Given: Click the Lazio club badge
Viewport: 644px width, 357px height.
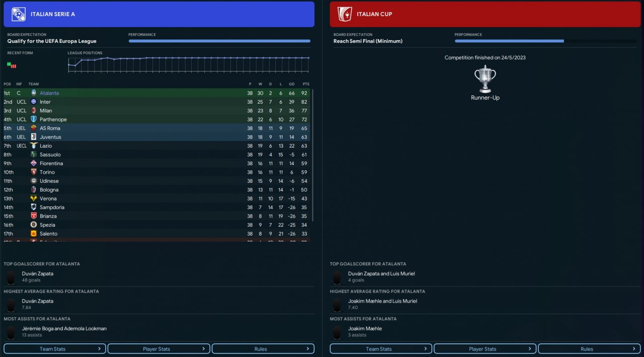Looking at the screenshot, I should pos(34,146).
